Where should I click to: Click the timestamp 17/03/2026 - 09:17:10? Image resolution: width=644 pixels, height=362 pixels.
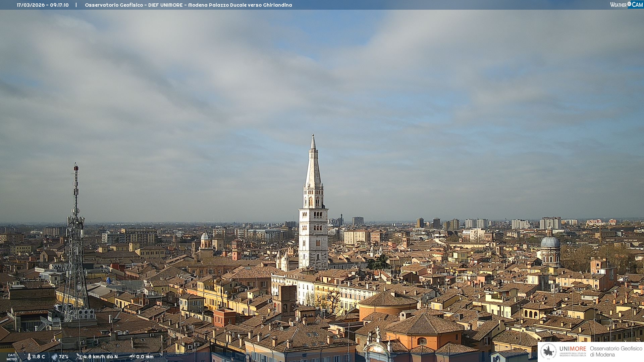[x=43, y=5]
